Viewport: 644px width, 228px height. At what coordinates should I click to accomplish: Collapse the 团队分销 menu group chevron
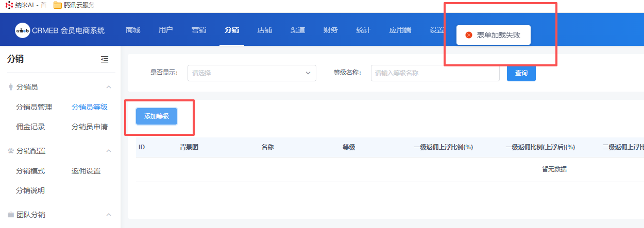(x=109, y=215)
